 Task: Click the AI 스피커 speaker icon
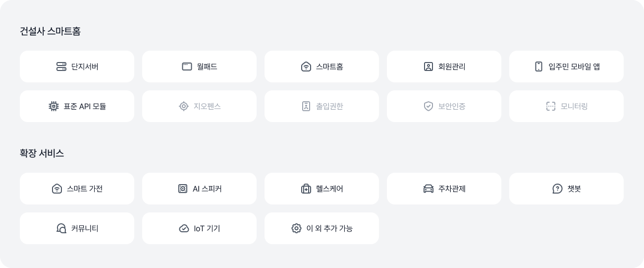pyautogui.click(x=183, y=189)
